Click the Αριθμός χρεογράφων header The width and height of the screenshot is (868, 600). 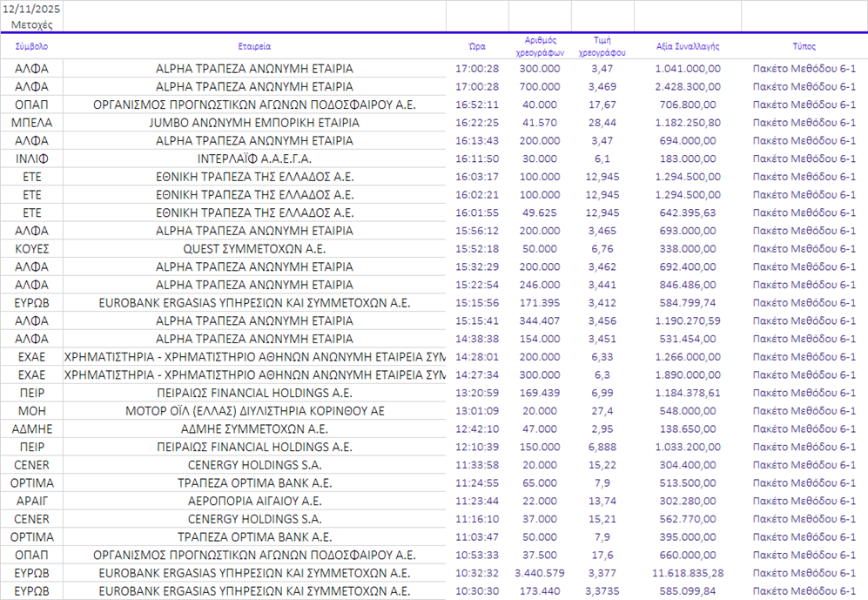coord(540,46)
